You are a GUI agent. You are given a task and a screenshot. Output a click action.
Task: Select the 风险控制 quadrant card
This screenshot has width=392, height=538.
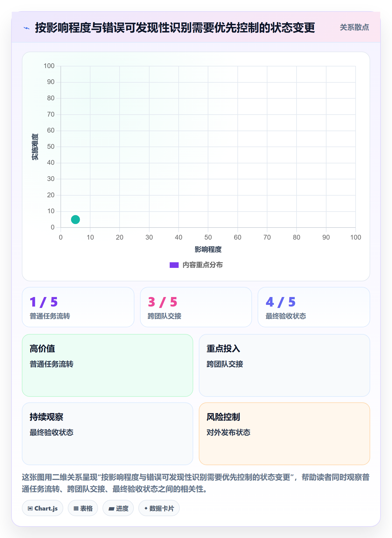click(284, 434)
